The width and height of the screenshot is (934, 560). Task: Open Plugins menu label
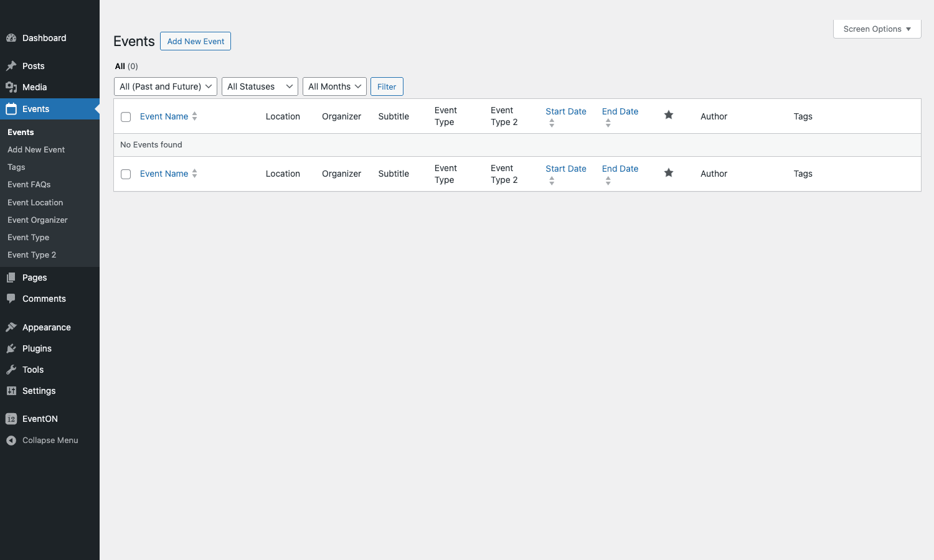pos(37,348)
